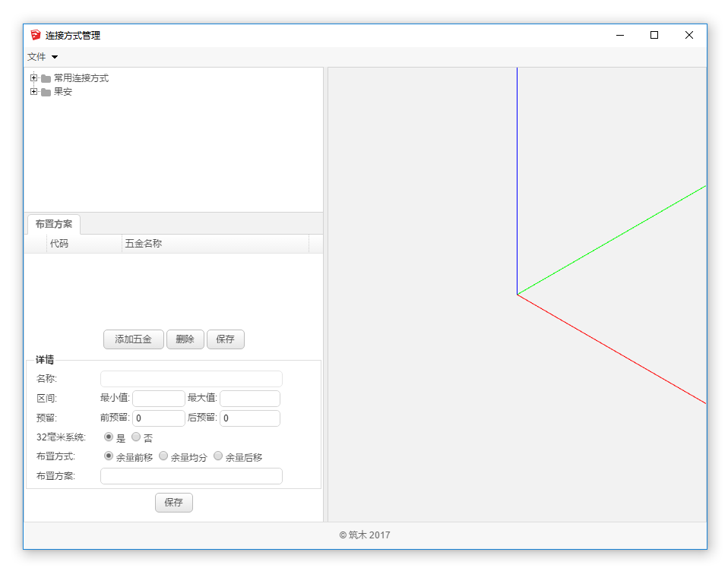This screenshot has height=571, width=728.
Task: Click bottom 保存 button under details
Action: 173,503
